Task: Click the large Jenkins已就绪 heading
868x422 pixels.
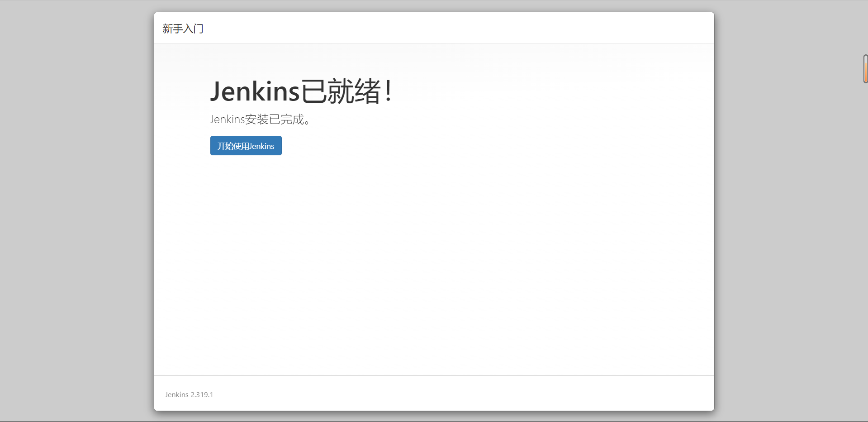Action: [301, 91]
